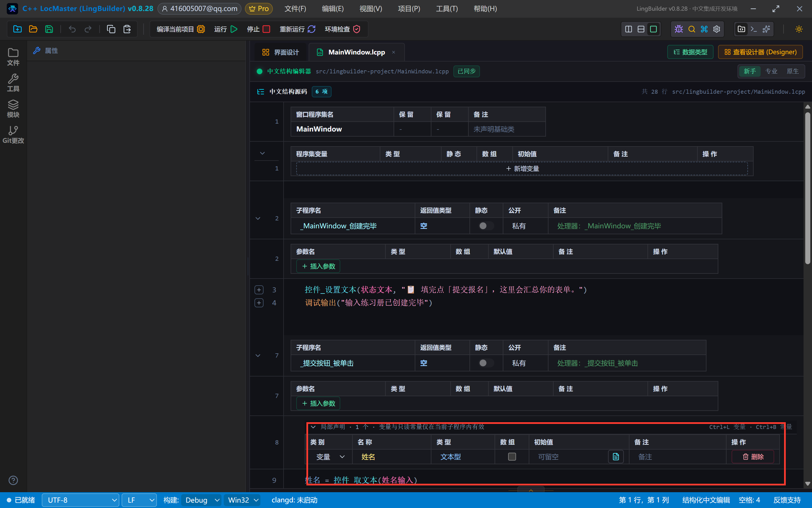Click the save file toolbar icon
This screenshot has width=812, height=508.
[x=49, y=29]
